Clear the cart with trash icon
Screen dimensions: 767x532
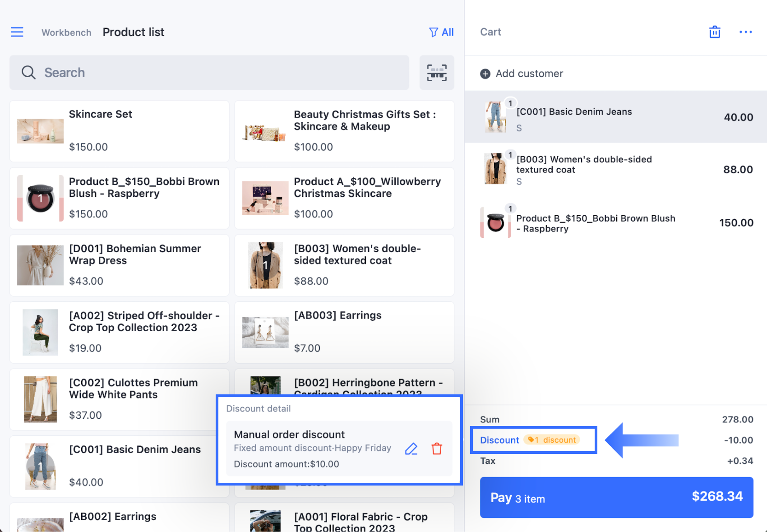pos(715,32)
